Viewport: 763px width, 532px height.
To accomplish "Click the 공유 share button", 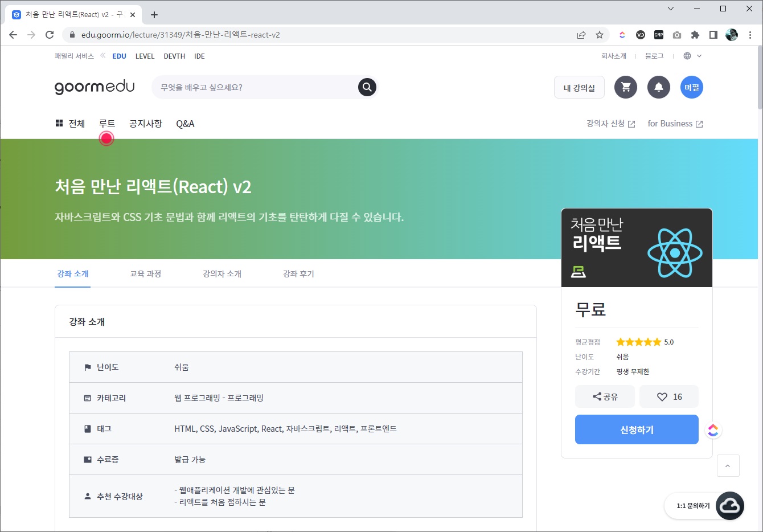I will click(x=605, y=396).
